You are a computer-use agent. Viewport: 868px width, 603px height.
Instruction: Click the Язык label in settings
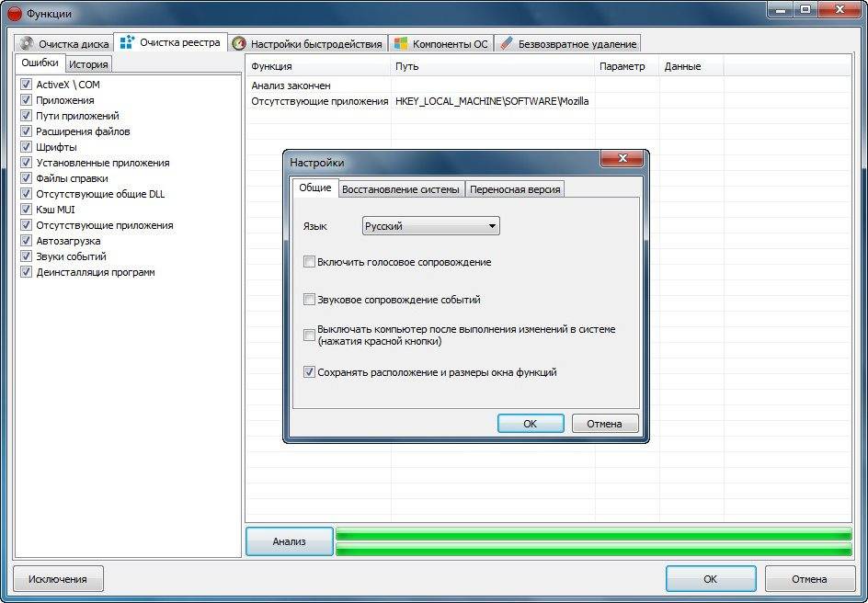click(x=315, y=226)
